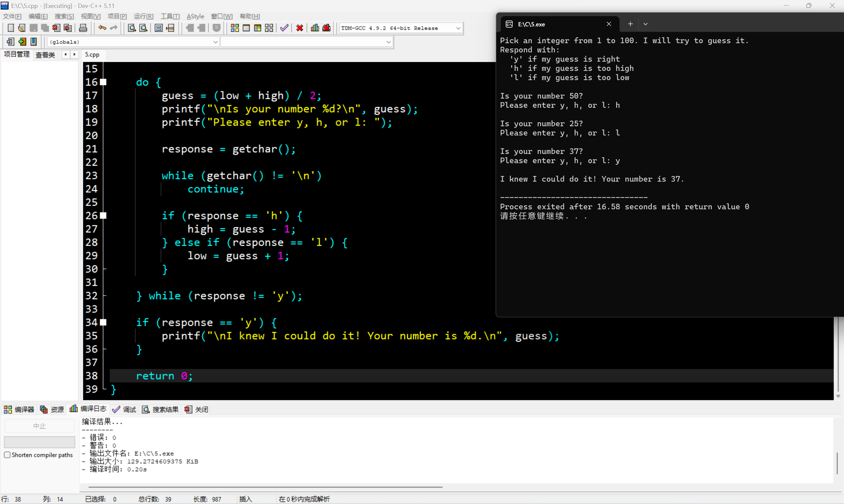This screenshot has height=504, width=844.
Task: Add new terminal tab with plus button
Action: pyautogui.click(x=630, y=24)
